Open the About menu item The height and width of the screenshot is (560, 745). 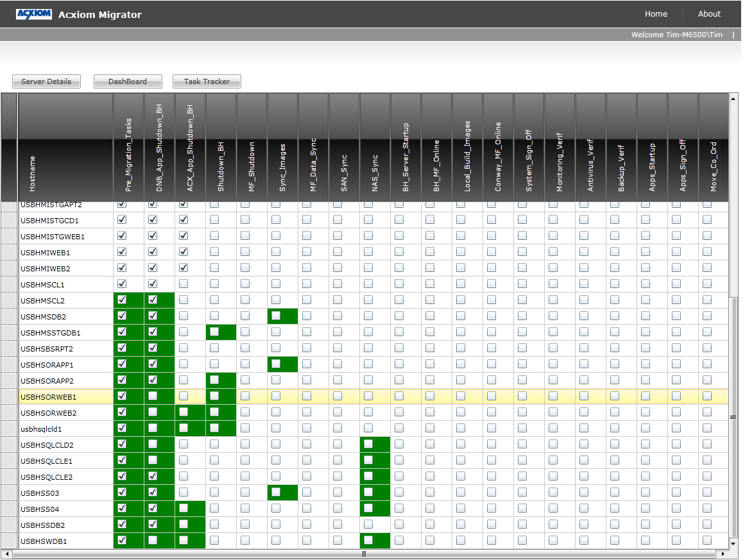point(709,14)
